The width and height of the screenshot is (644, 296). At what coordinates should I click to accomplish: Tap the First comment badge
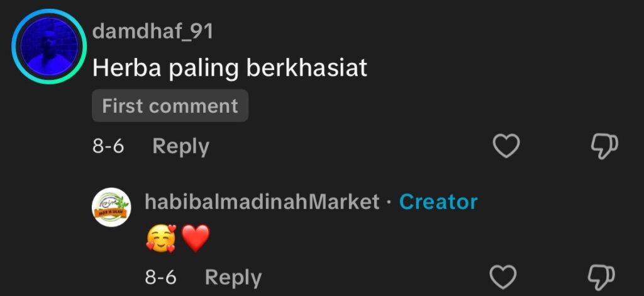(x=170, y=106)
